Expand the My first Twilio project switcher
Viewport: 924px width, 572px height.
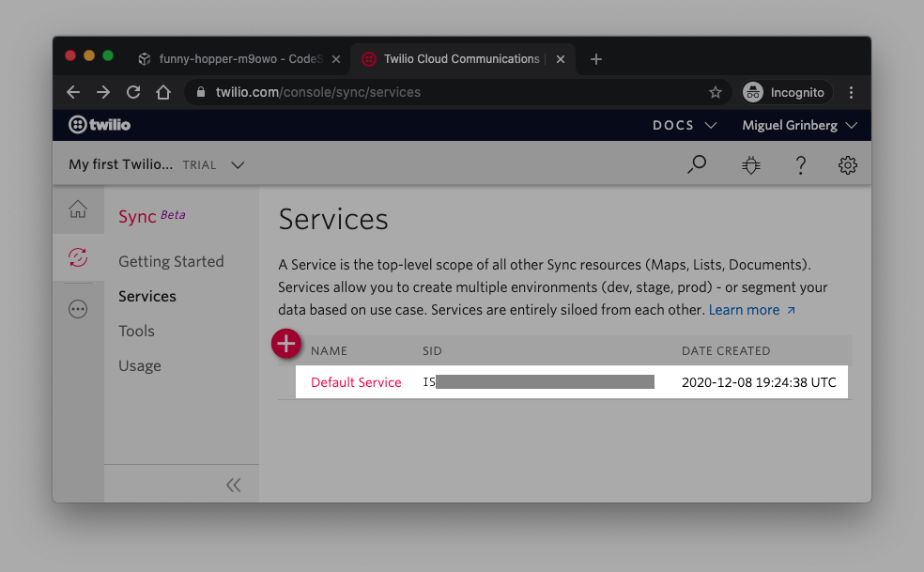click(156, 164)
